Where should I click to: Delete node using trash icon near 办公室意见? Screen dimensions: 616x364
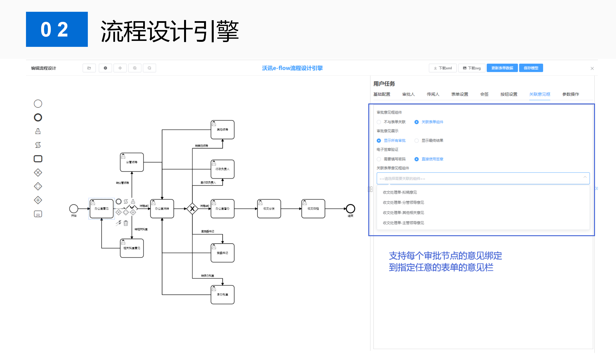126,223
